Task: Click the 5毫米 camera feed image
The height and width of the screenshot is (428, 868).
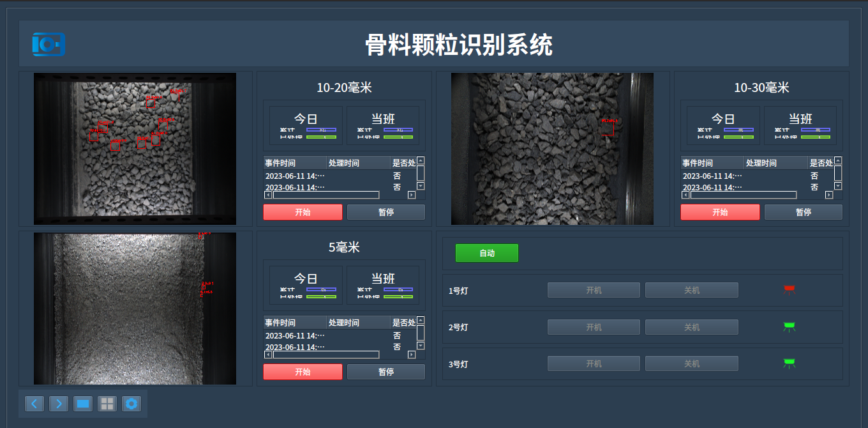Action: [135, 309]
